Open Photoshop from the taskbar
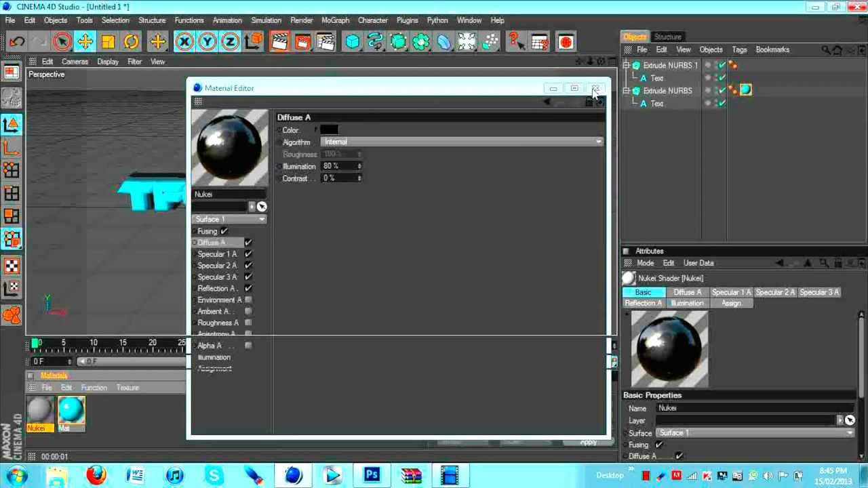The height and width of the screenshot is (488, 868). [372, 475]
